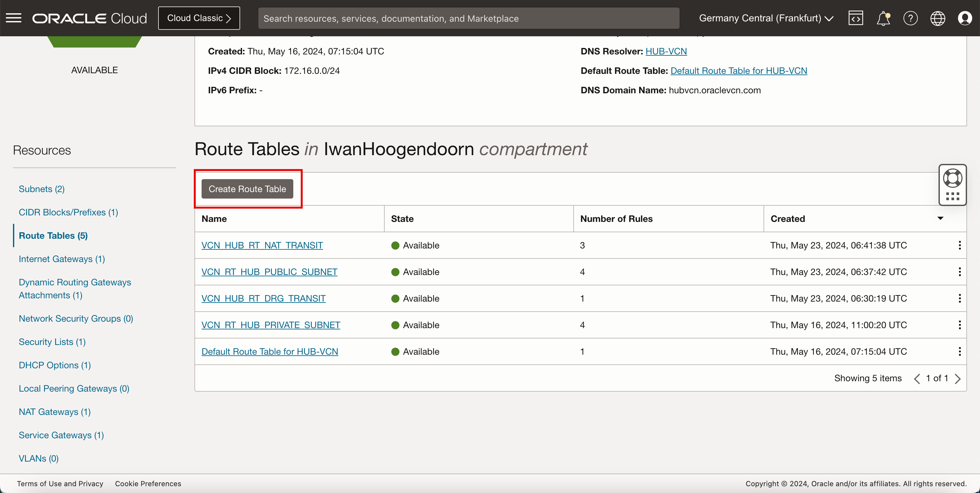
Task: Click the search resources input field
Action: 468,18
